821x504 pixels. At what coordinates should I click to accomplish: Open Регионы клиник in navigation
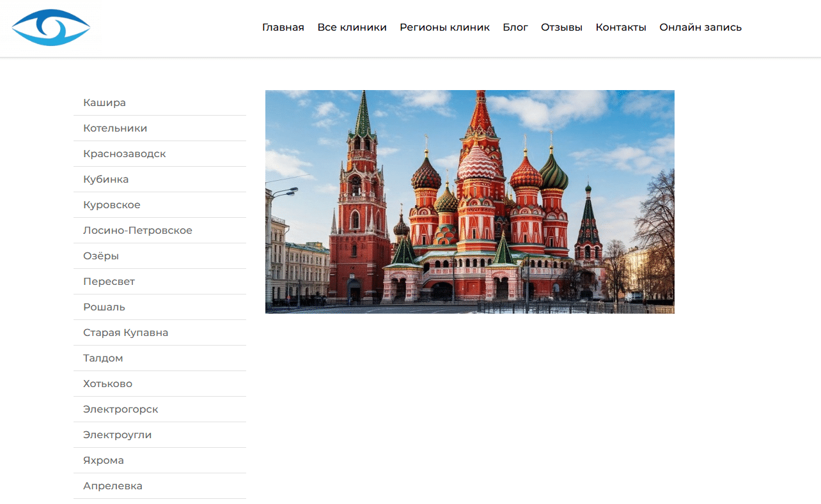coord(444,27)
